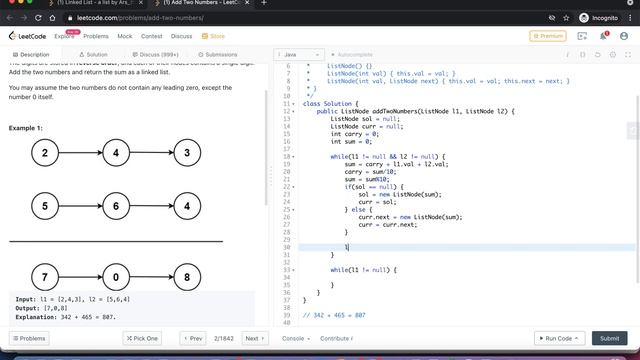Collapse code fold at line 33

[x=293, y=270]
